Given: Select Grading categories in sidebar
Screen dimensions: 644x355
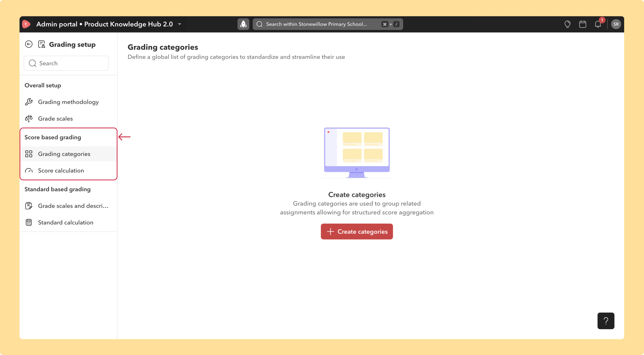Looking at the screenshot, I should tap(68, 154).
